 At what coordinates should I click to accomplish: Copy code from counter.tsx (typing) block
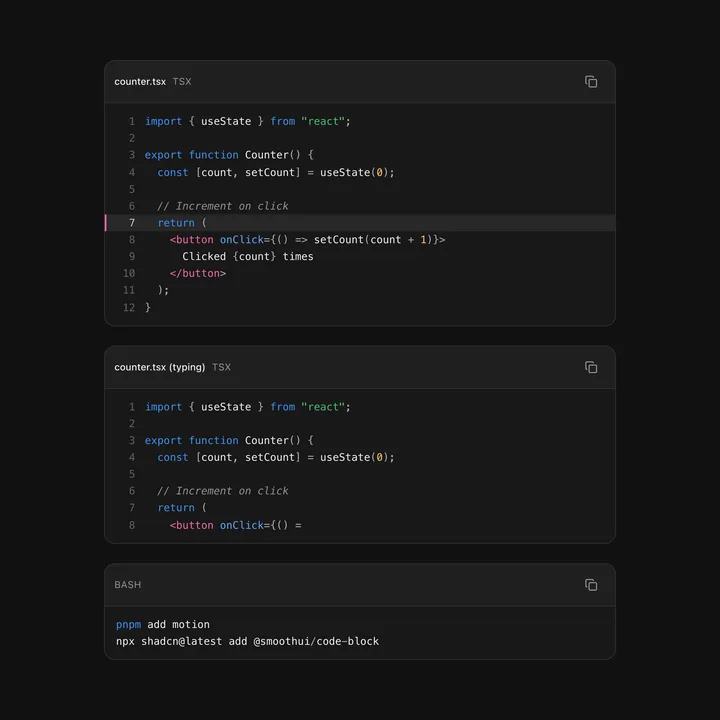[x=591, y=367]
